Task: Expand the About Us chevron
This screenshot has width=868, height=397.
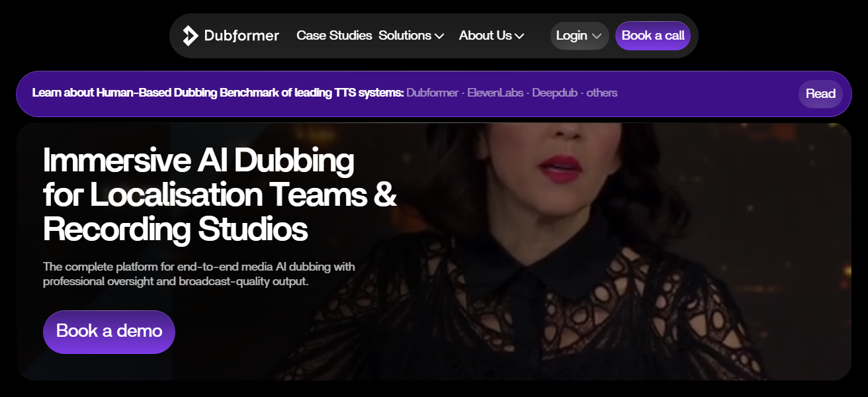Action: coord(520,36)
